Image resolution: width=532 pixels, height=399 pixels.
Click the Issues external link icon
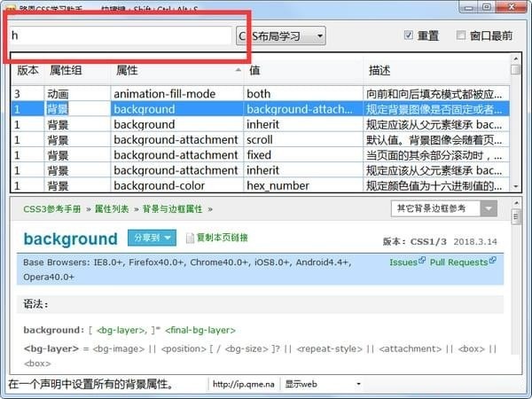click(419, 262)
